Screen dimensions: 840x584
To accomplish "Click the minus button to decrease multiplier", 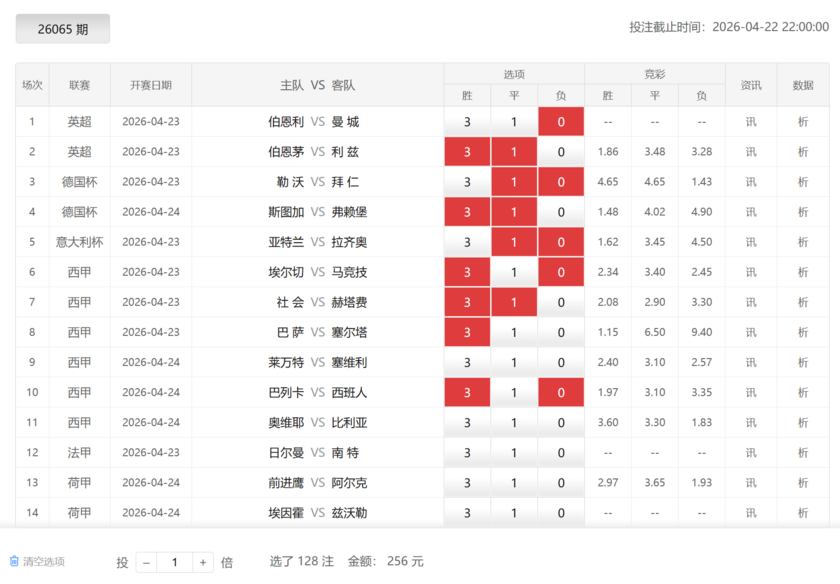I will [145, 562].
